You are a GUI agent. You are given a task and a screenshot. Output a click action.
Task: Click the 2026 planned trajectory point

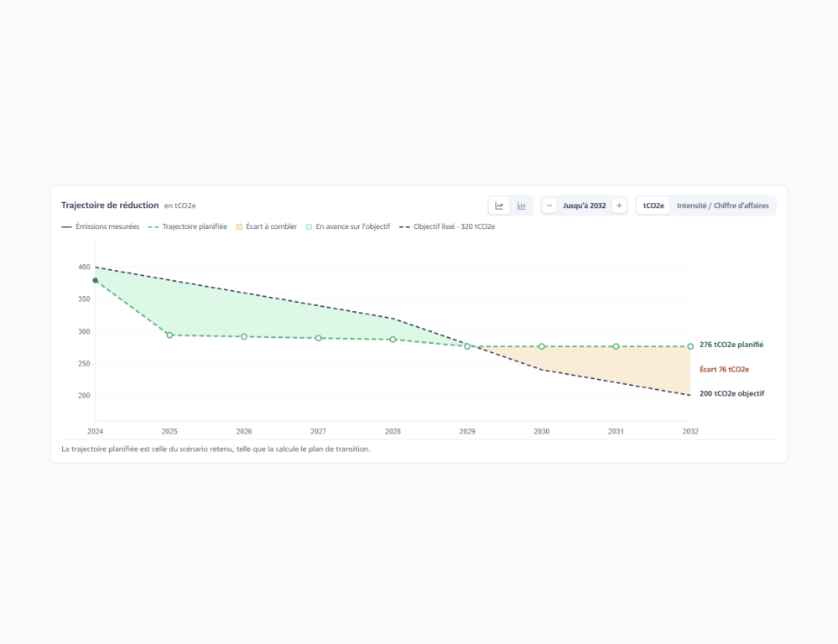tap(244, 337)
